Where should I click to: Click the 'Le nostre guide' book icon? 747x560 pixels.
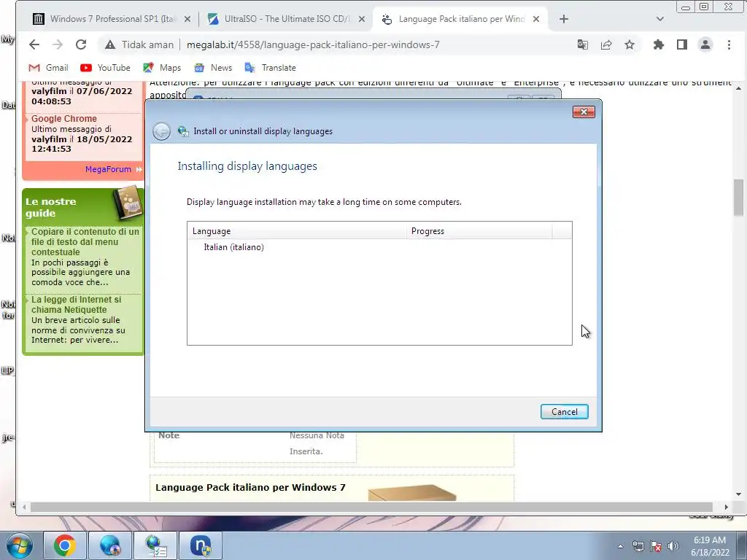click(x=128, y=203)
